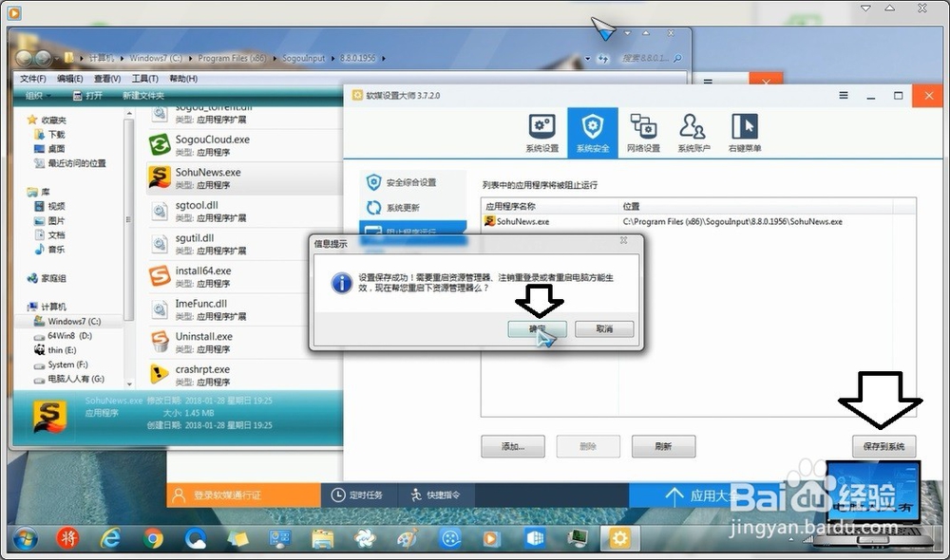Click the 删除 button

click(x=588, y=447)
